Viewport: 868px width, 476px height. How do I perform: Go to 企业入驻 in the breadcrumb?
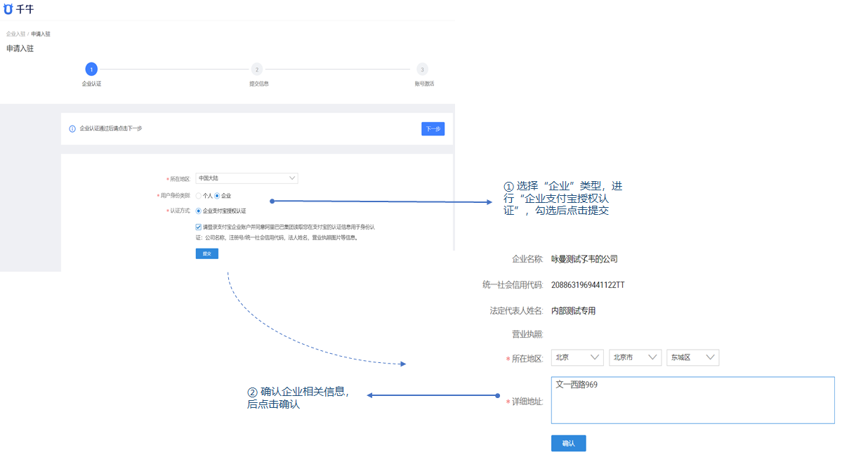(x=15, y=34)
